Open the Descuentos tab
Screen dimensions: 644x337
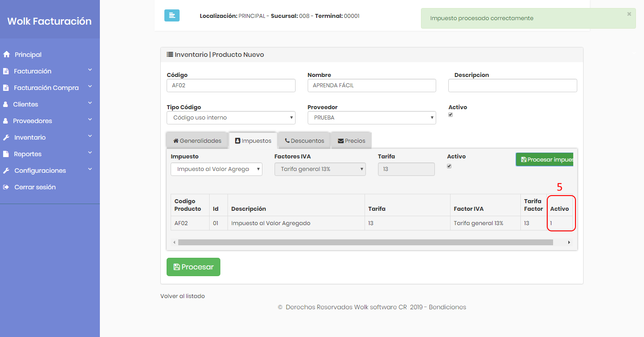(x=304, y=141)
